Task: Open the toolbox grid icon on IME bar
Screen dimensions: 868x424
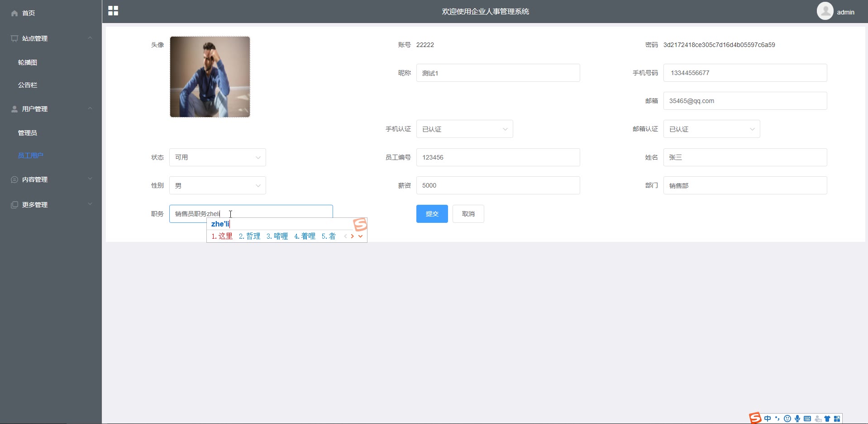Action: tap(837, 419)
